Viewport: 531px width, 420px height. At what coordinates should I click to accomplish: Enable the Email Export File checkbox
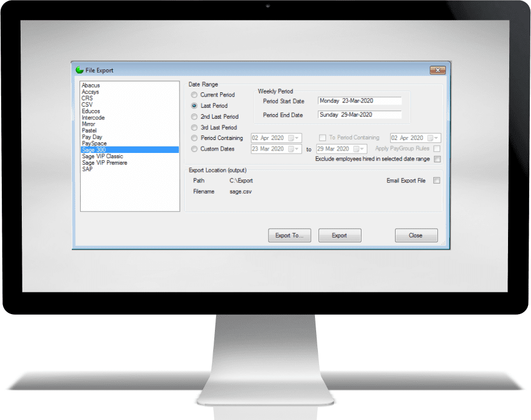coord(436,181)
